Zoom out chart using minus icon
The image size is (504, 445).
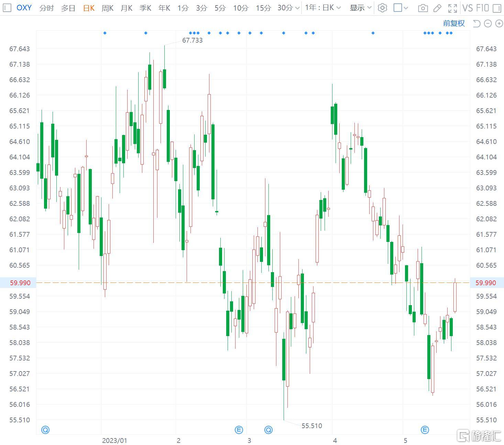[x=488, y=23]
